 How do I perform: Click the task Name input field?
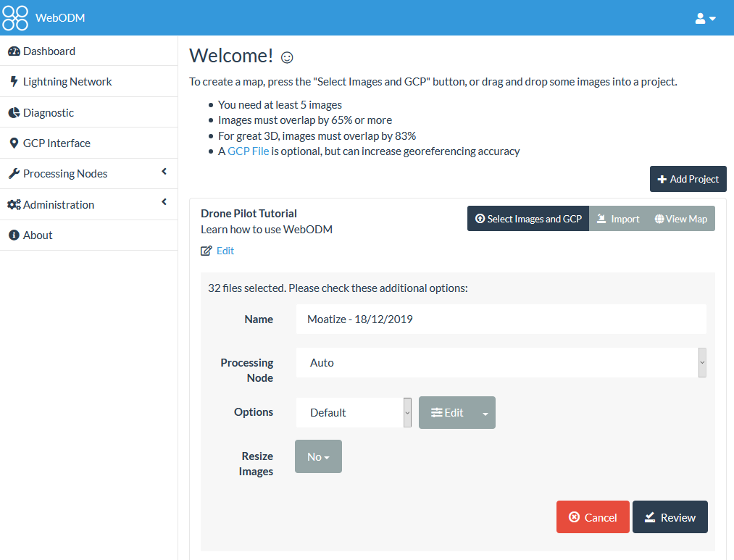(501, 319)
